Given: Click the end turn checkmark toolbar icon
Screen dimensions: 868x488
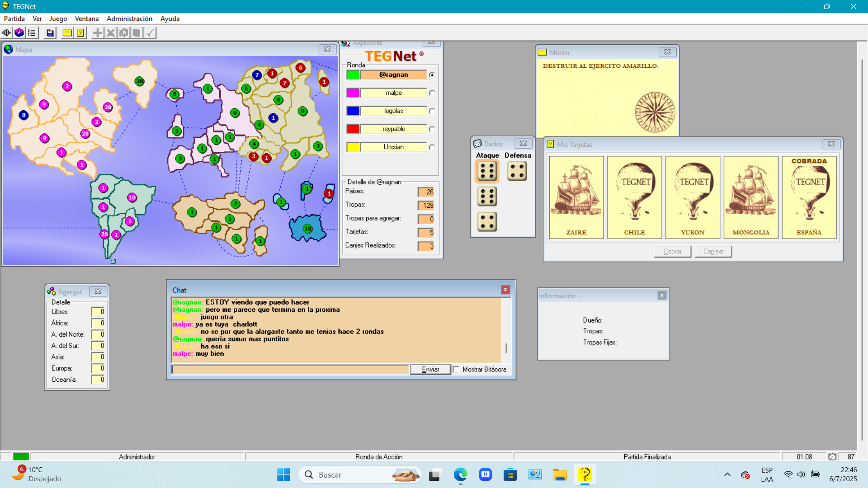Looking at the screenshot, I should (150, 33).
